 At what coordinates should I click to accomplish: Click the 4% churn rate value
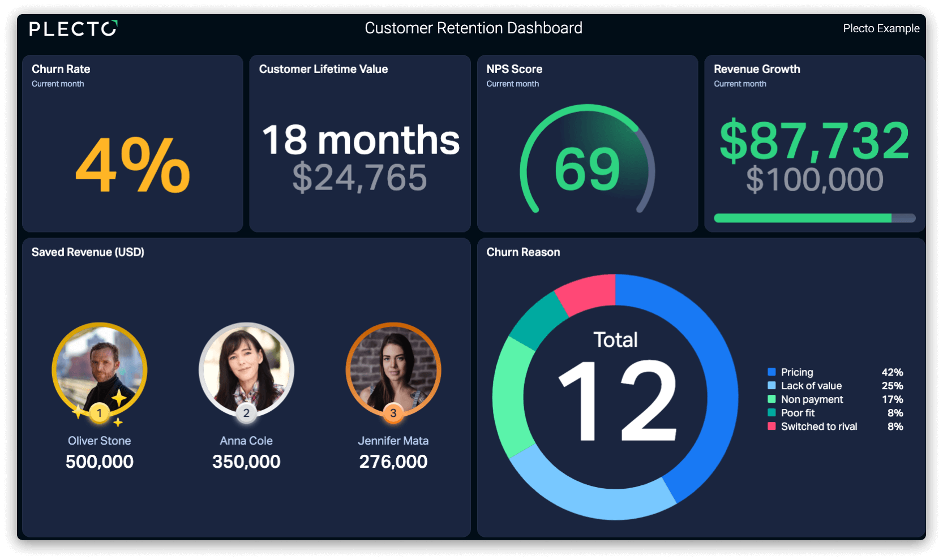(132, 165)
